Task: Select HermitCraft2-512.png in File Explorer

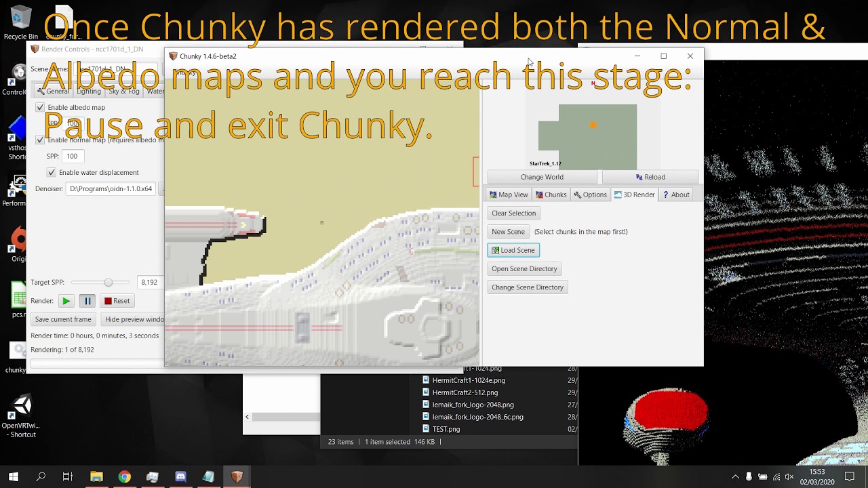Action: click(465, 392)
